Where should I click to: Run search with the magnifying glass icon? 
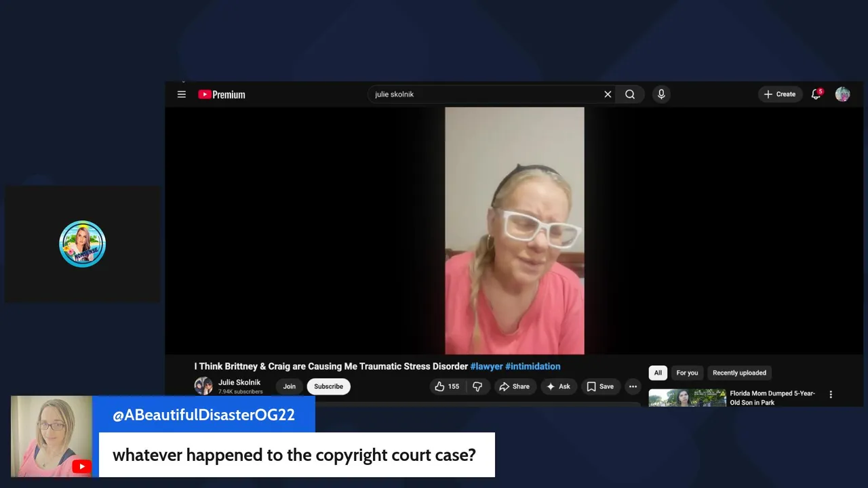(630, 94)
